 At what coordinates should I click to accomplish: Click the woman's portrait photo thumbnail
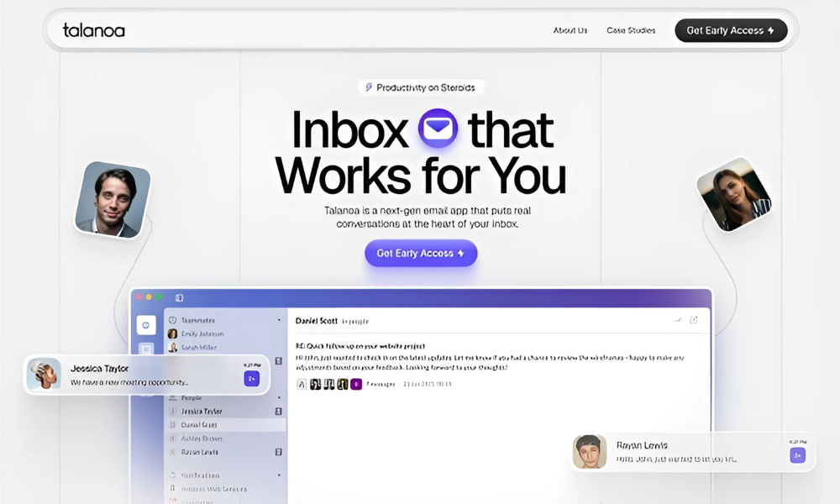click(x=734, y=196)
